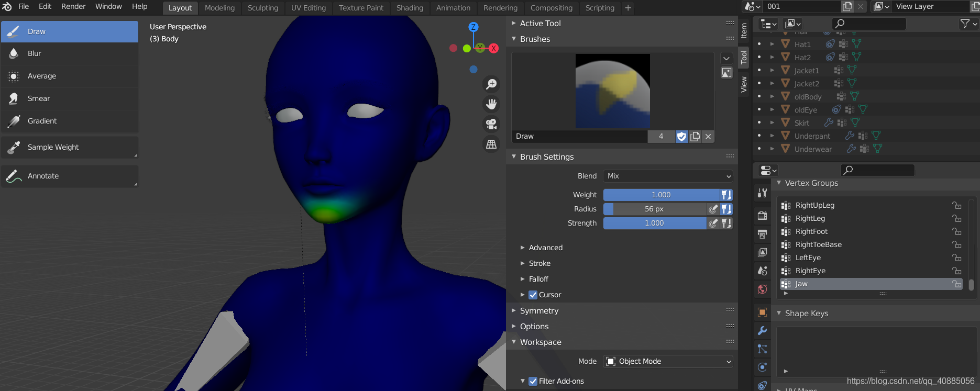The width and height of the screenshot is (980, 391).
Task: Open the View sidebar tab
Action: click(744, 84)
